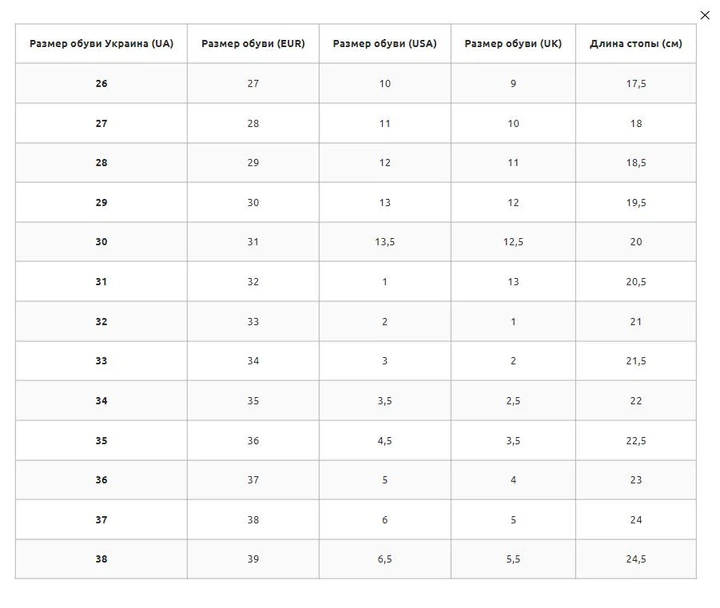Click the USA shoe size column header

pos(385,44)
